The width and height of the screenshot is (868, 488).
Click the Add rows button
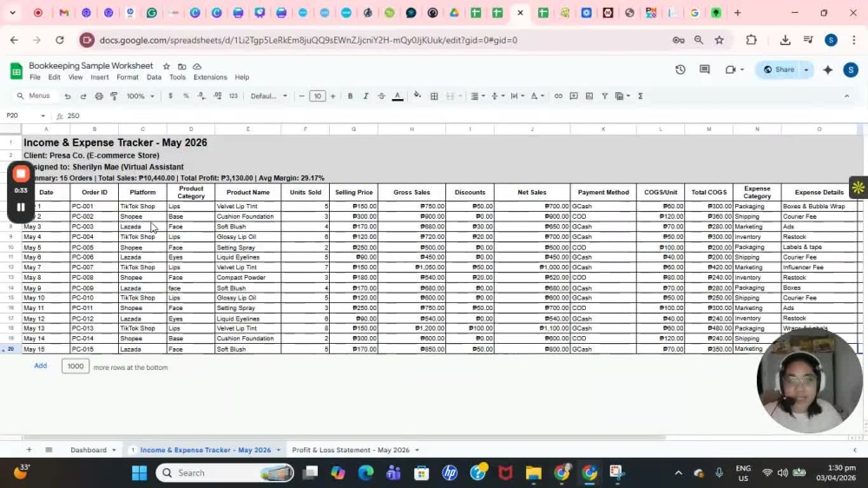click(41, 366)
